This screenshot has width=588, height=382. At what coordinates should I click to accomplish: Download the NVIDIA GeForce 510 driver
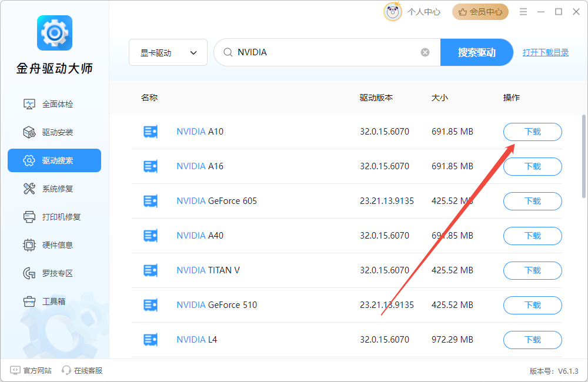click(533, 305)
